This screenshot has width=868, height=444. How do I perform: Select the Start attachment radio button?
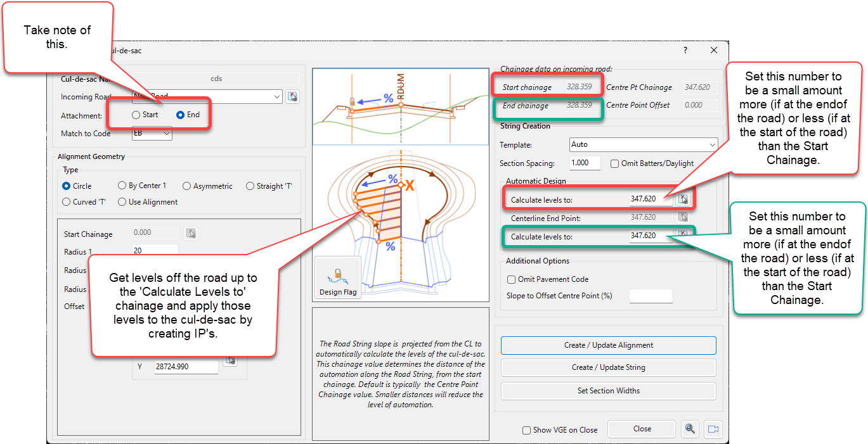pyautogui.click(x=136, y=115)
